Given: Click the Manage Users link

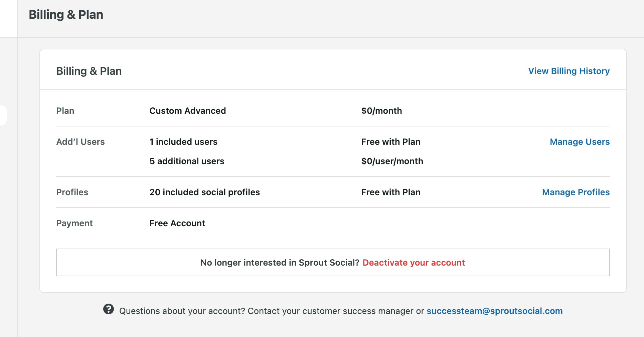Looking at the screenshot, I should point(580,142).
